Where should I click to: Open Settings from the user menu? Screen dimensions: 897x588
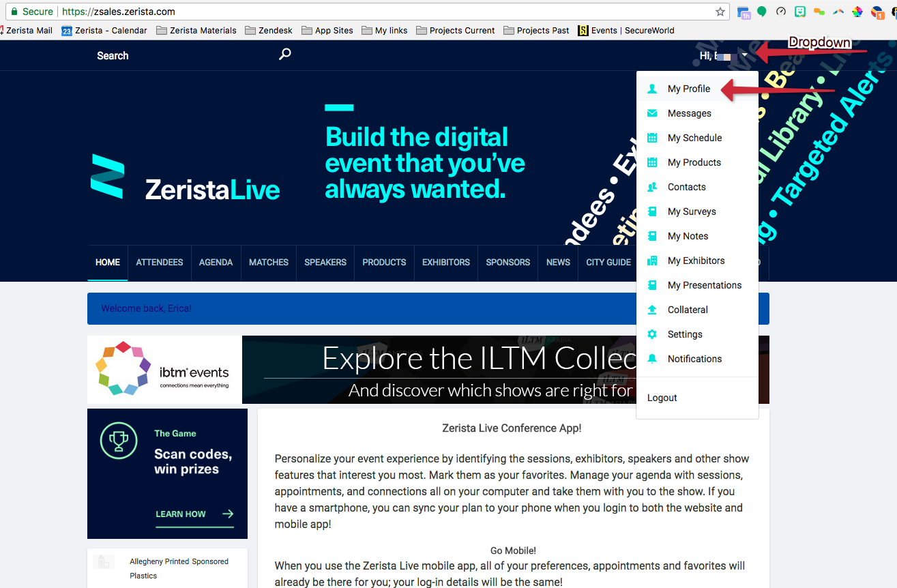point(697,334)
